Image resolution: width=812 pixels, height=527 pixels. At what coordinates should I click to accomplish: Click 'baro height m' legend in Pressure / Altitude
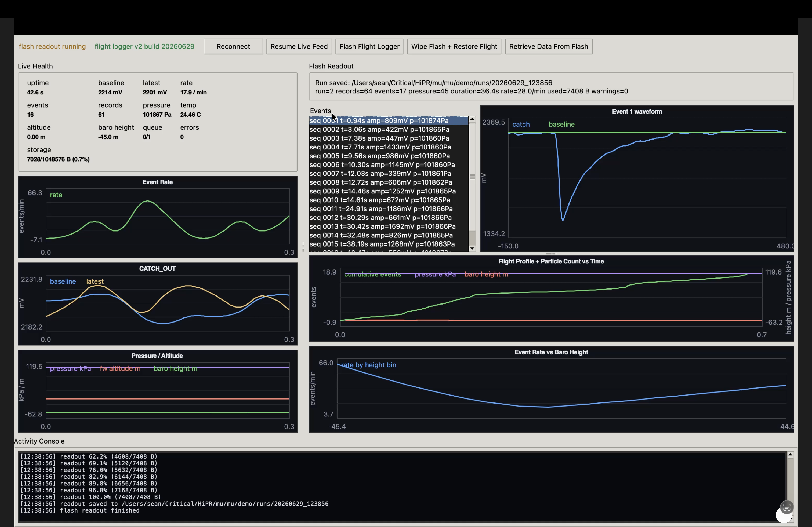tap(175, 369)
